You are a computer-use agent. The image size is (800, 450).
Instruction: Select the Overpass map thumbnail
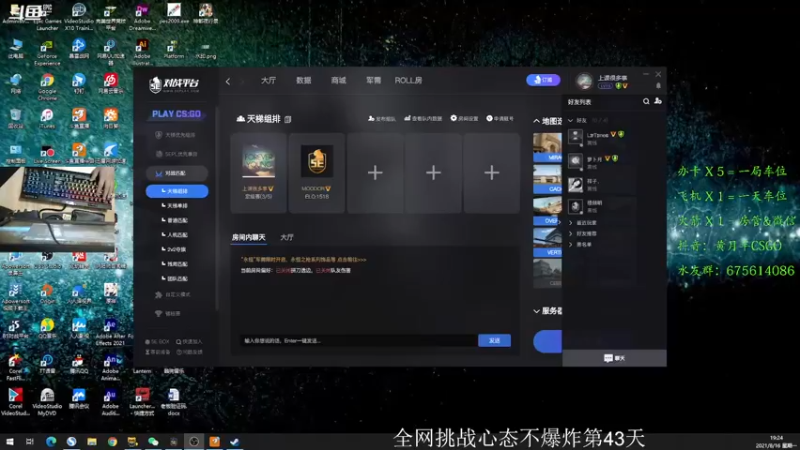[547, 211]
